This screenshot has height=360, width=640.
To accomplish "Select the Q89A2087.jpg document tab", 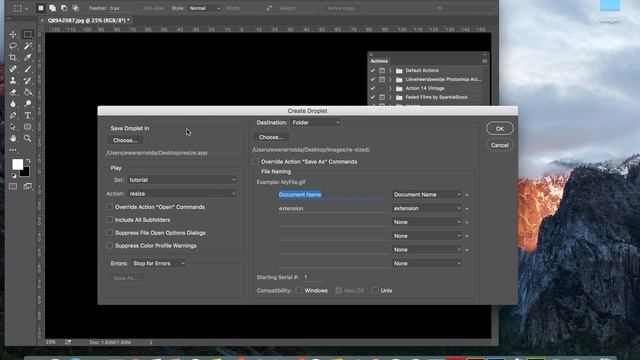I will [88, 20].
